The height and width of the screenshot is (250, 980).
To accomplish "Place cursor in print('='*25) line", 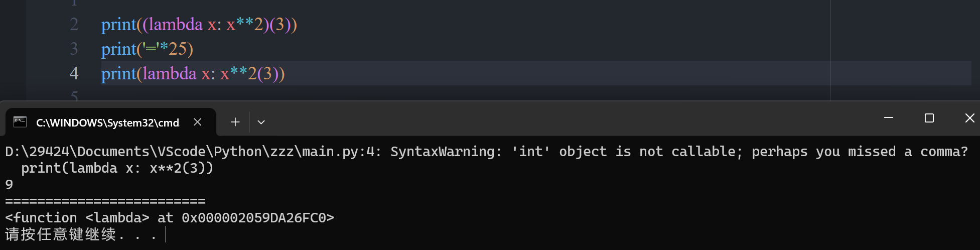I will tap(147, 49).
